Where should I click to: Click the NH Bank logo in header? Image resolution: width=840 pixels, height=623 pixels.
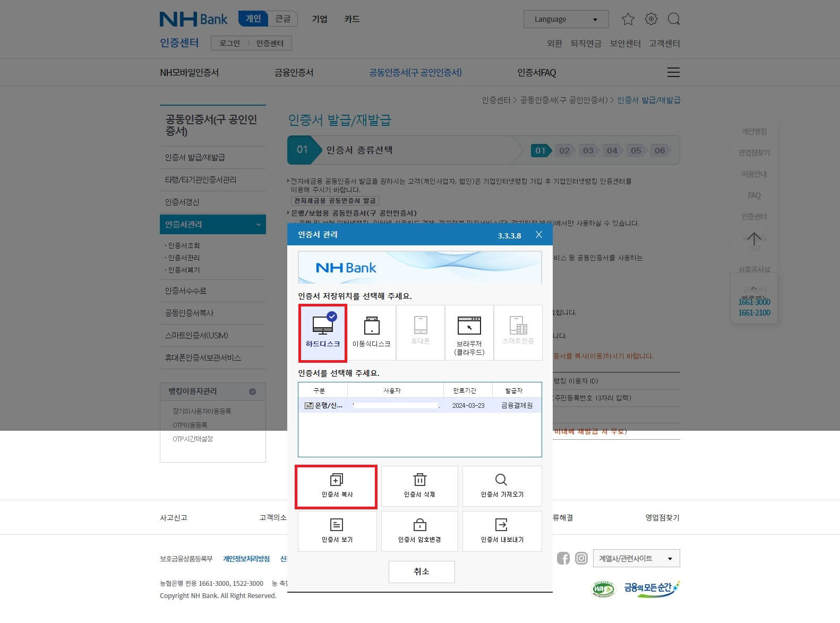coord(193,19)
